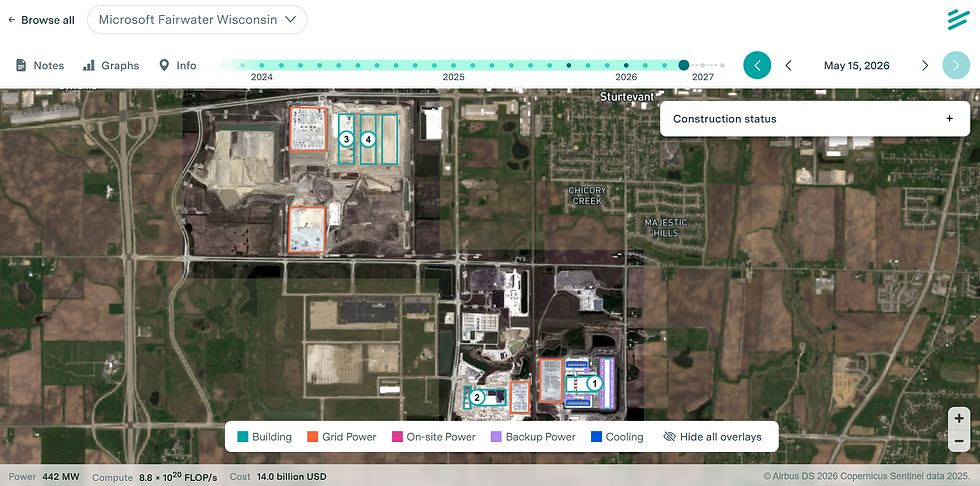
Task: Toggle the Backup Power legend overlay
Action: pos(532,437)
